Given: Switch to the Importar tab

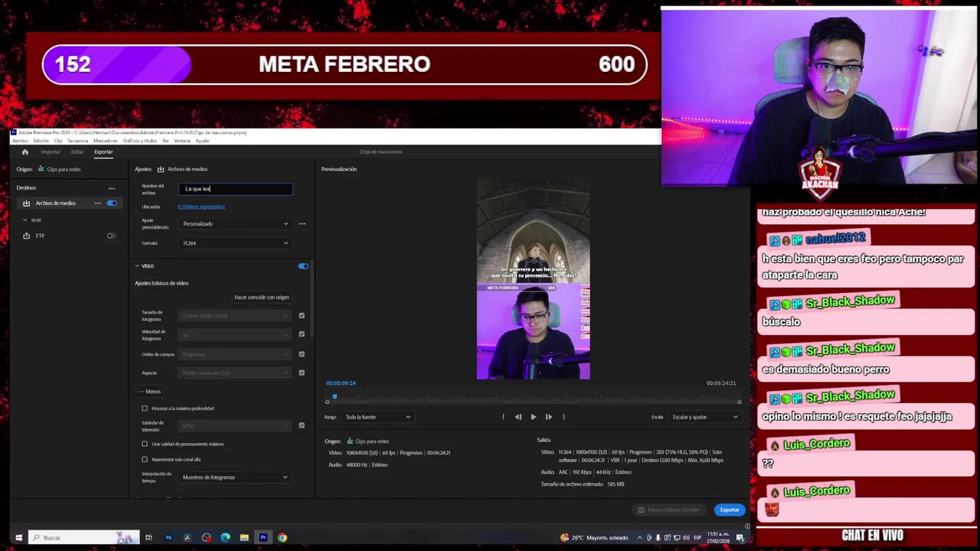Looking at the screenshot, I should click(x=51, y=152).
